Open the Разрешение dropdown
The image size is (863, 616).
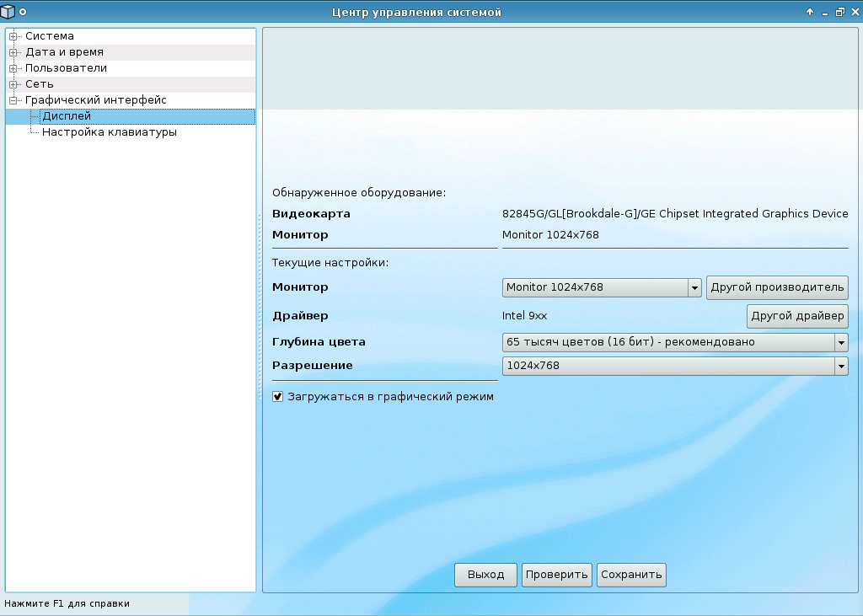coord(841,366)
